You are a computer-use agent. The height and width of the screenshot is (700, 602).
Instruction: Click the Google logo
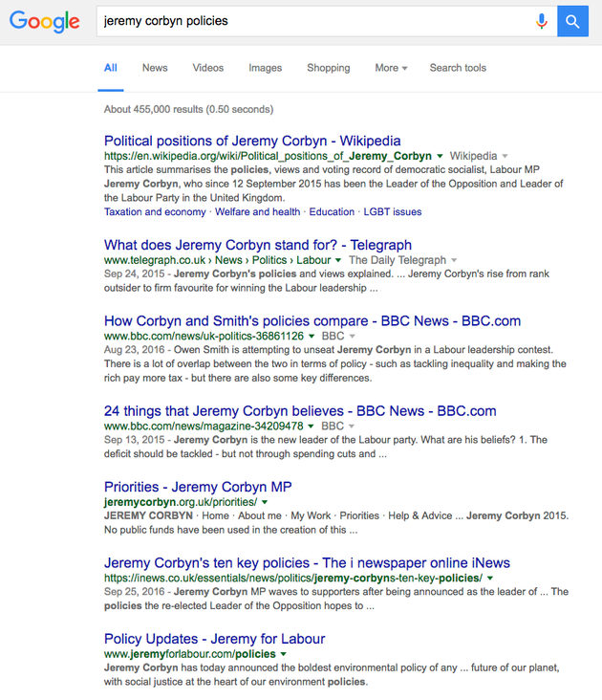(45, 22)
